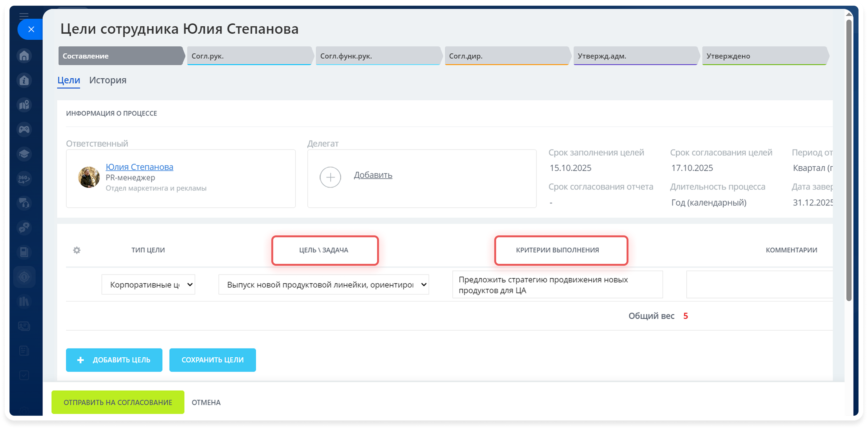Switch to the История tab
868x429 pixels.
108,80
